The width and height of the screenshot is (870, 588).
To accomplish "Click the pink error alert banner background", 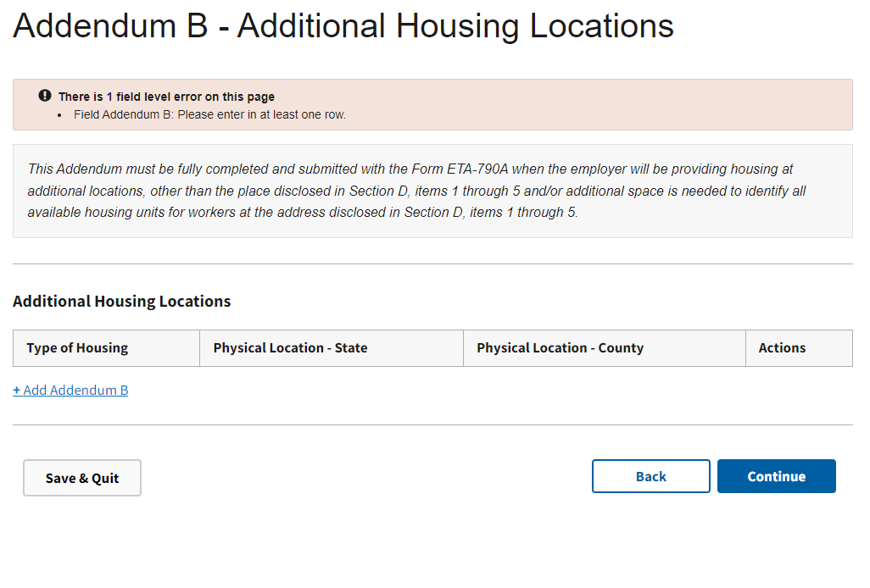I will pyautogui.click(x=594, y=104).
